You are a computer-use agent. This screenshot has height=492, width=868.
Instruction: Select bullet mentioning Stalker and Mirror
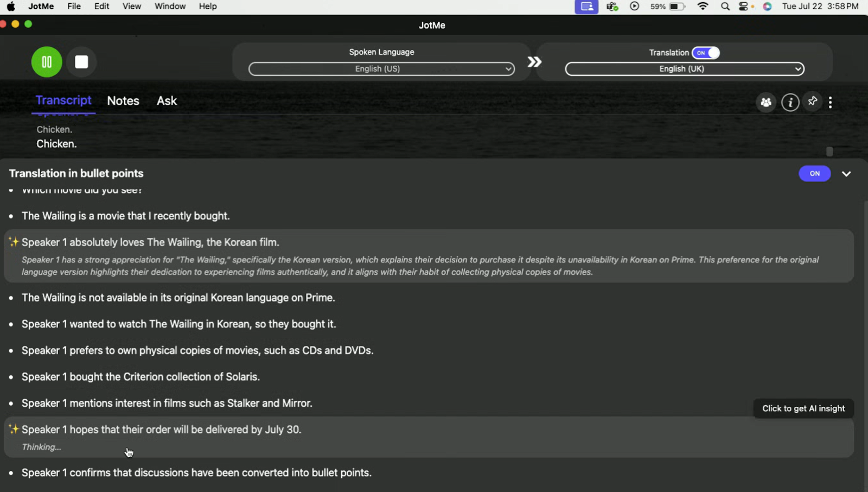click(x=167, y=403)
